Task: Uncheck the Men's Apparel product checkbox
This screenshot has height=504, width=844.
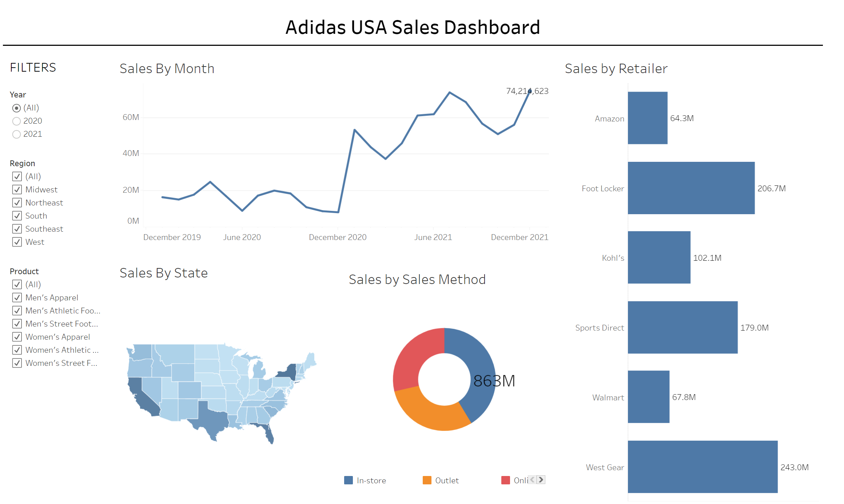Action: point(17,297)
